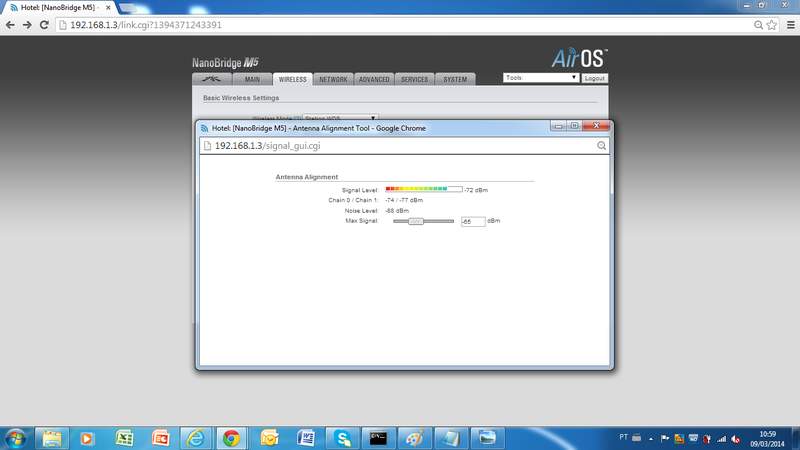800x450 pixels.
Task: Open the Chrome hamburger menu
Action: (791, 25)
